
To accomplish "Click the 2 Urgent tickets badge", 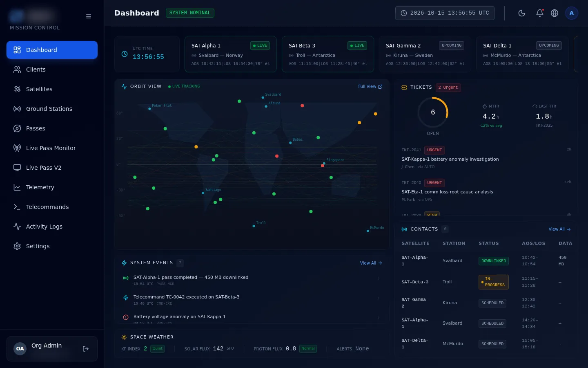I will point(448,88).
